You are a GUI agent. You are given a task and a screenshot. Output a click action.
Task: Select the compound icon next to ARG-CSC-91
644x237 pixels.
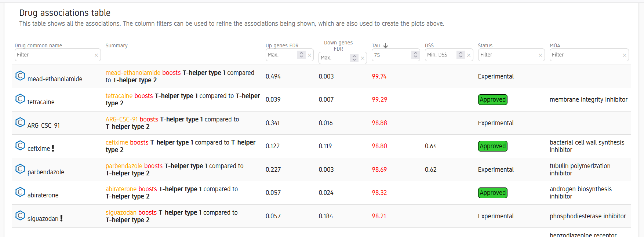pyautogui.click(x=20, y=123)
